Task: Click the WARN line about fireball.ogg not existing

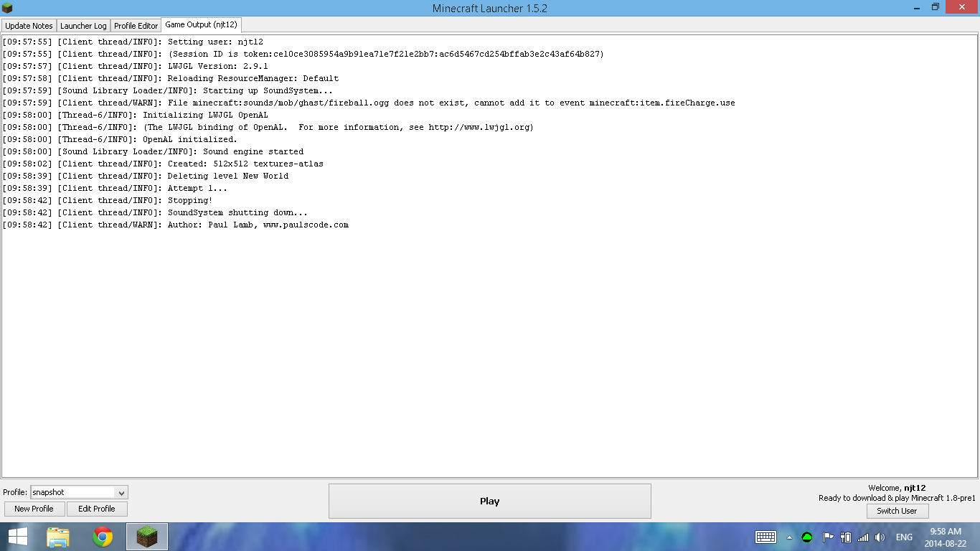Action: point(369,103)
